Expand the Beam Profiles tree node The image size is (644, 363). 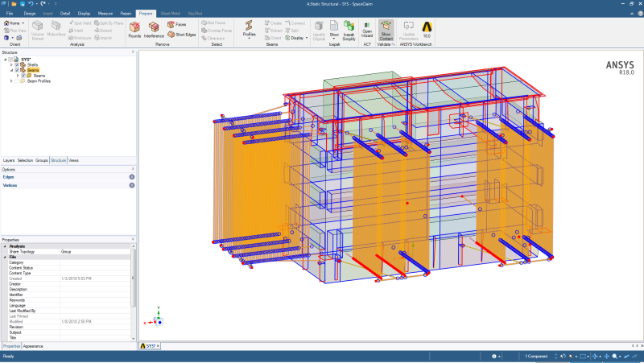[11, 81]
